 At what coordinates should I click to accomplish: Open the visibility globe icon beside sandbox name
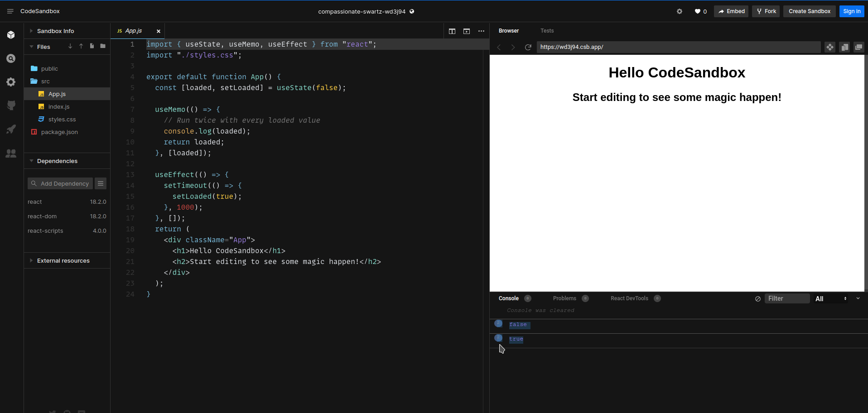click(x=412, y=11)
